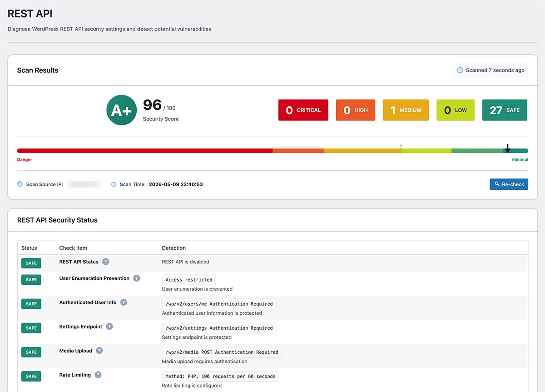The width and height of the screenshot is (545, 392).
Task: Click the SAFE badge in Settings Endpoint row
Action: click(x=31, y=328)
